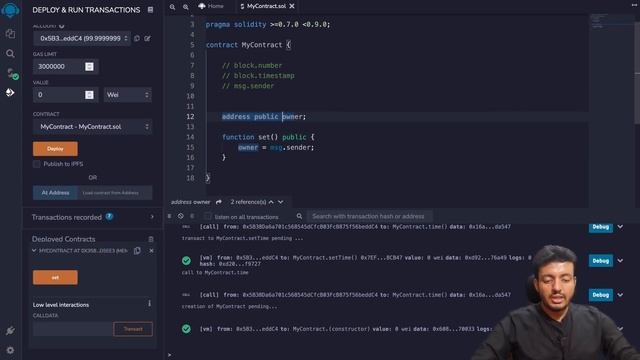Go to the next reference with the down chevron

coord(281,202)
